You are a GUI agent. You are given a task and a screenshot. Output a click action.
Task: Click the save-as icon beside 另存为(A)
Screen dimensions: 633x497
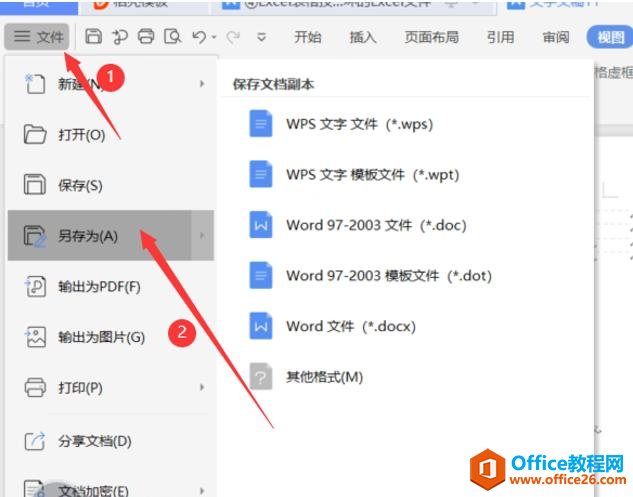click(35, 236)
